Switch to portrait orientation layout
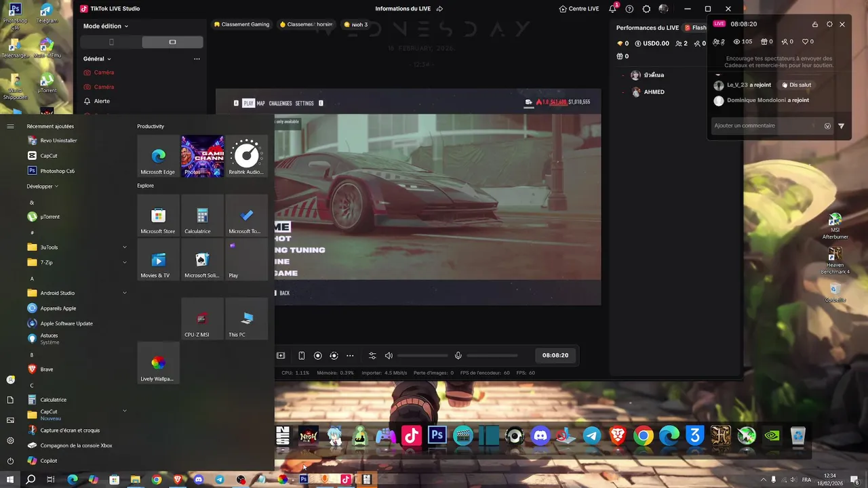 (x=111, y=42)
